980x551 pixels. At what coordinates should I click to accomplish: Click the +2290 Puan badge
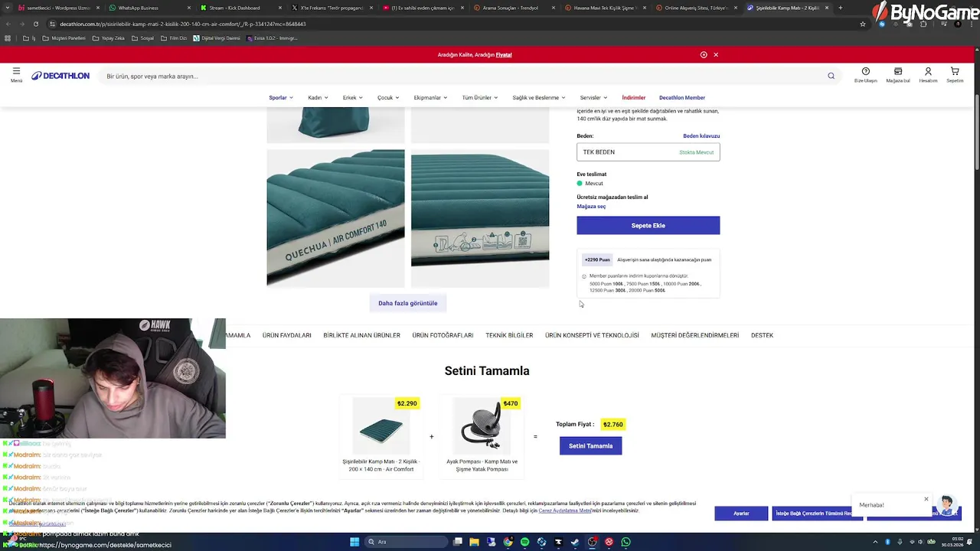pos(597,259)
